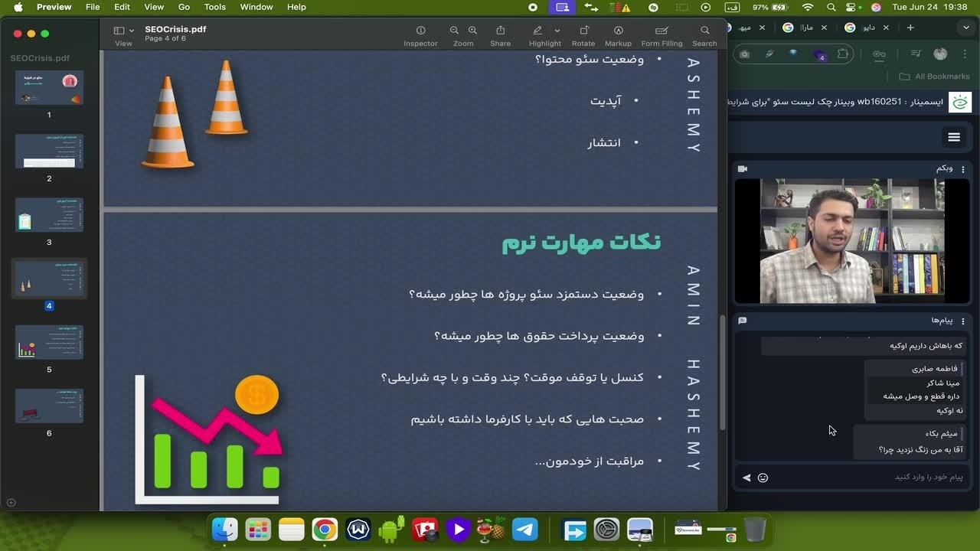Open the All Bookmarks folder

pos(935,77)
